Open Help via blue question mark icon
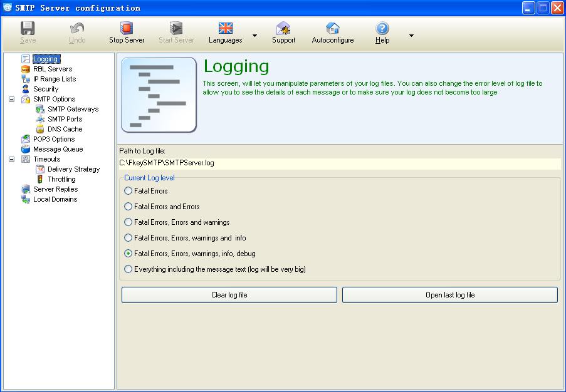566x392 pixels. 382,28
